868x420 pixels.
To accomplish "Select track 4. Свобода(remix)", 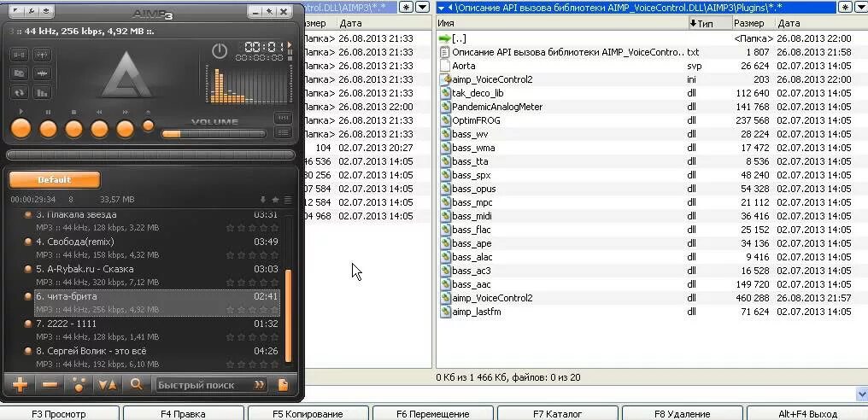I will tap(157, 248).
